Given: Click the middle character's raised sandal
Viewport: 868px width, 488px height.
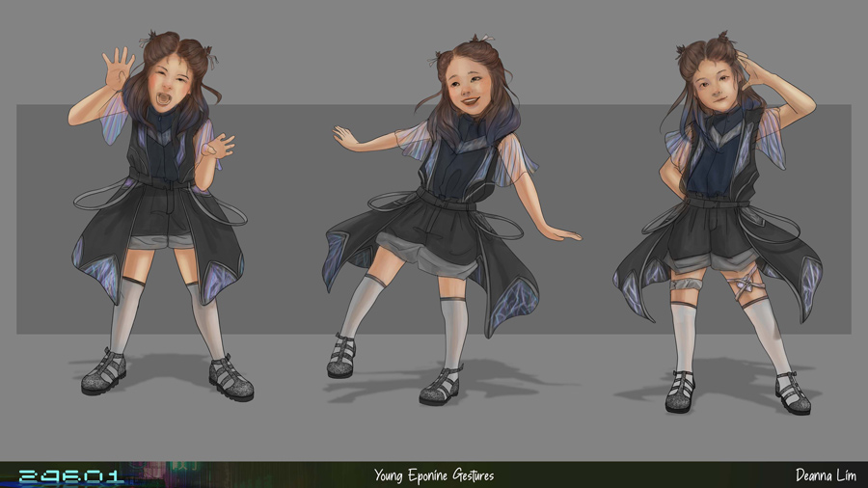Looking at the screenshot, I should pos(341,356).
